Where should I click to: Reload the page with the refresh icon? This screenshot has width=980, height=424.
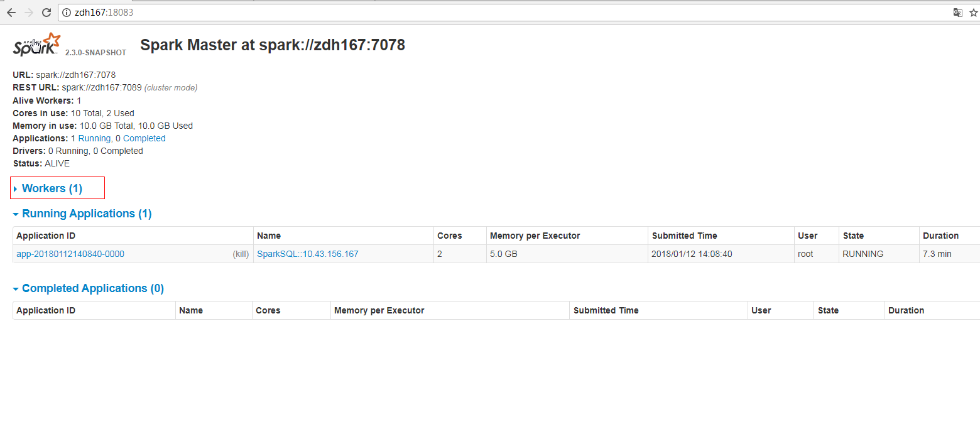46,13
